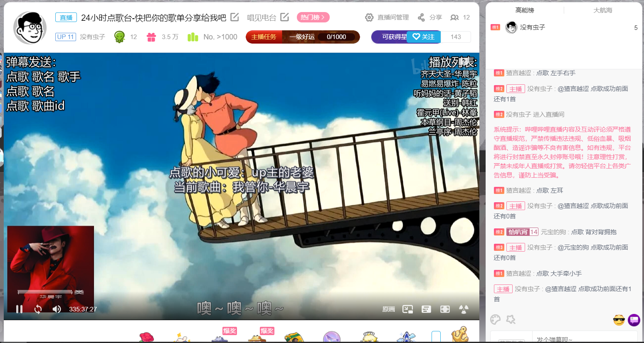The height and width of the screenshot is (343, 644).
Task: Select the purple crystal ball gift
Action: tap(332, 337)
